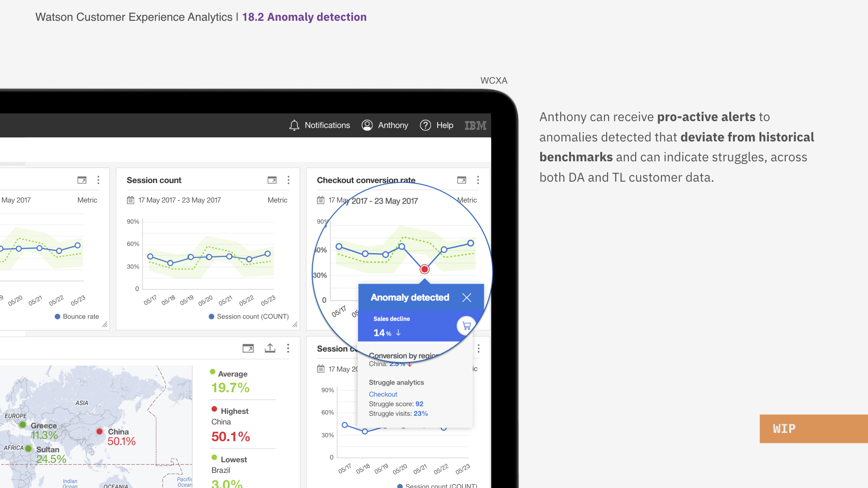Click the Struggle visits 23% value
Screen dimensions: 868x488
coord(420,413)
